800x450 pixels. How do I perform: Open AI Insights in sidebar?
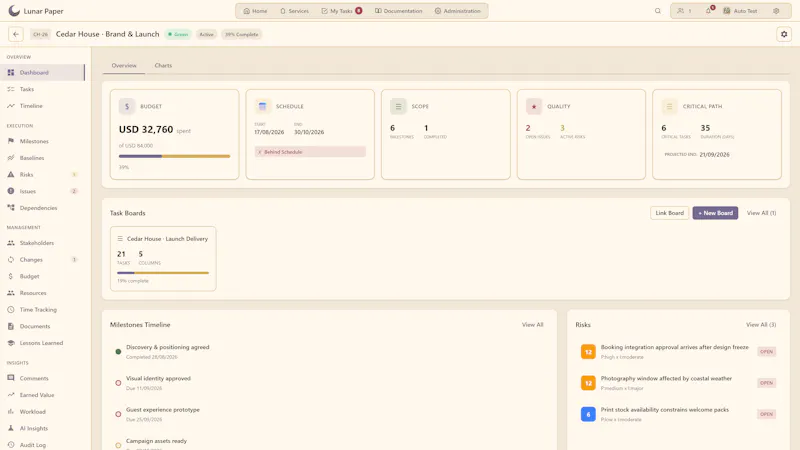coord(42,429)
